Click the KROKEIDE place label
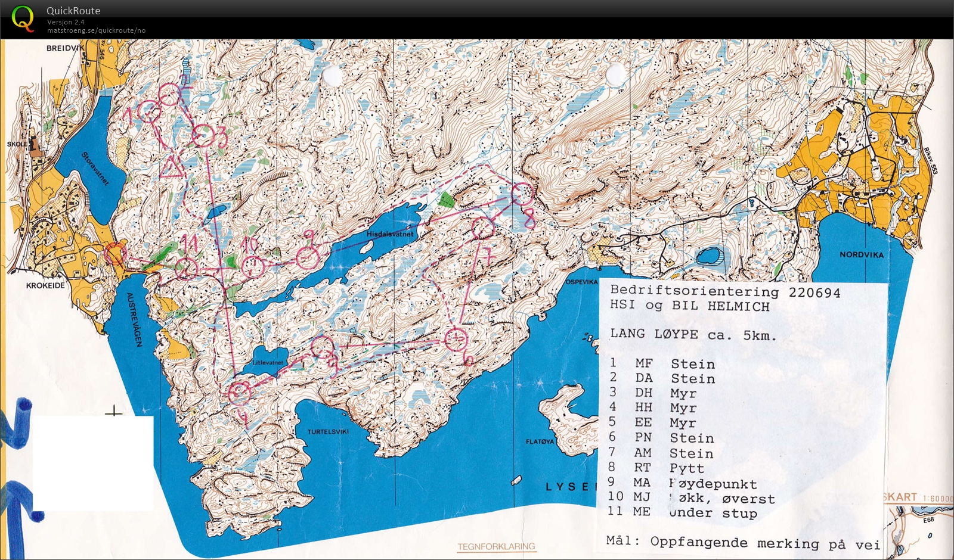The height and width of the screenshot is (560, 954). (x=45, y=285)
